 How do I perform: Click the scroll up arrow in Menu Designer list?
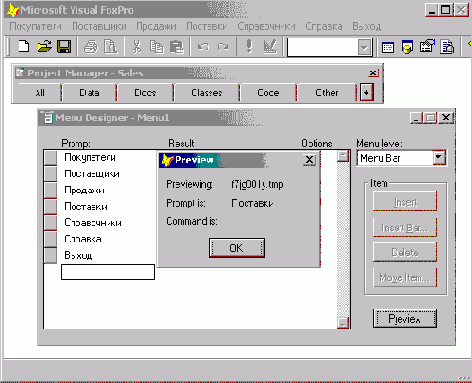tap(343, 156)
